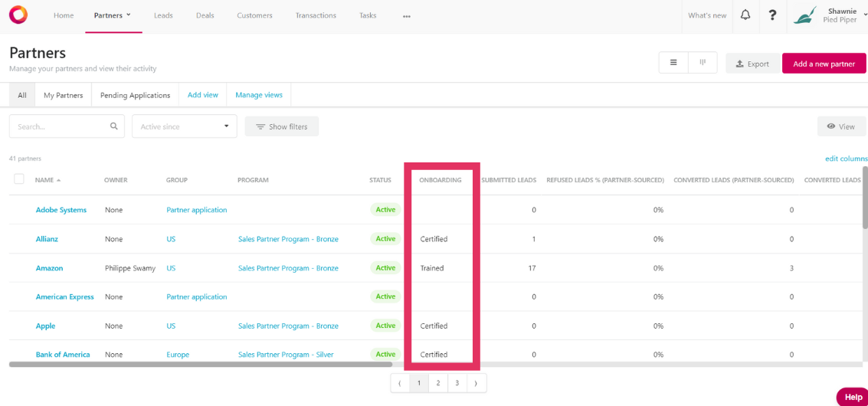Click the vertical table scrollbar
868x406 pixels.
[865, 197]
